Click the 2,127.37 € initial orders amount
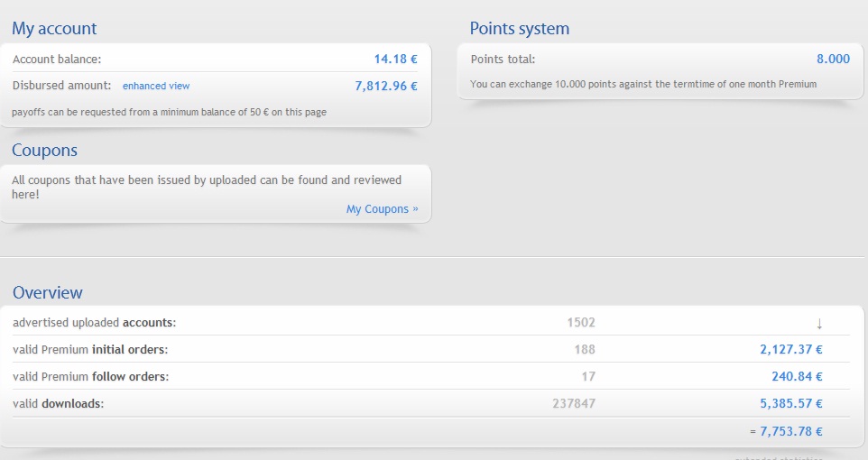The image size is (868, 460). point(790,350)
